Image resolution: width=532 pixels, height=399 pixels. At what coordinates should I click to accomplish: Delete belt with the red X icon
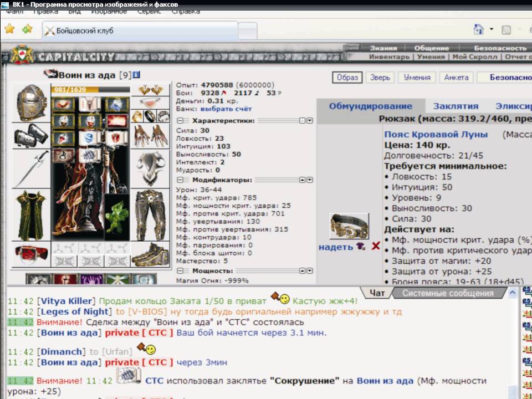[376, 246]
